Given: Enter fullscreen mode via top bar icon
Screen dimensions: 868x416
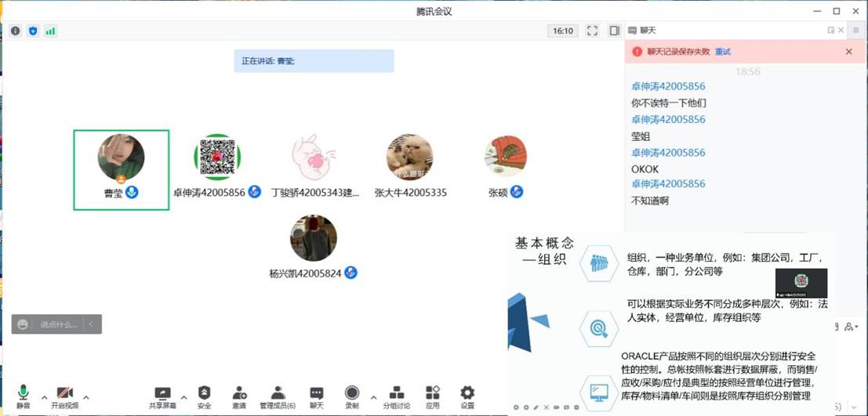Looking at the screenshot, I should point(592,31).
